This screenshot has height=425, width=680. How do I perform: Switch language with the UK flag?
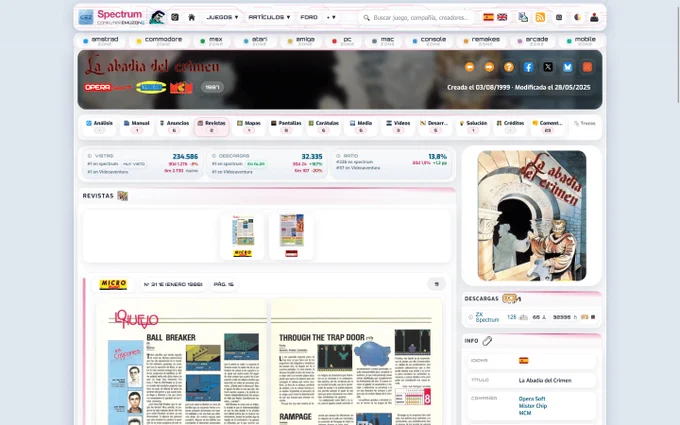coord(502,17)
